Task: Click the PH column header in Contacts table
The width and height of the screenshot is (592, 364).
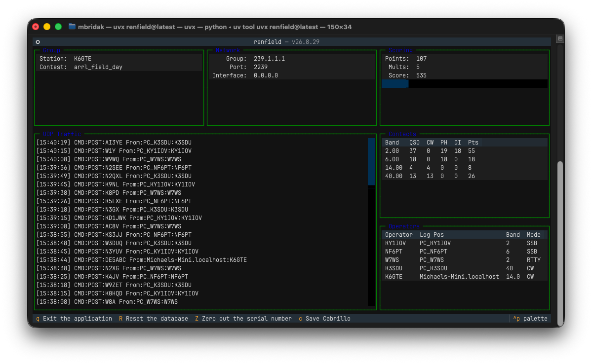Action: 443,143
